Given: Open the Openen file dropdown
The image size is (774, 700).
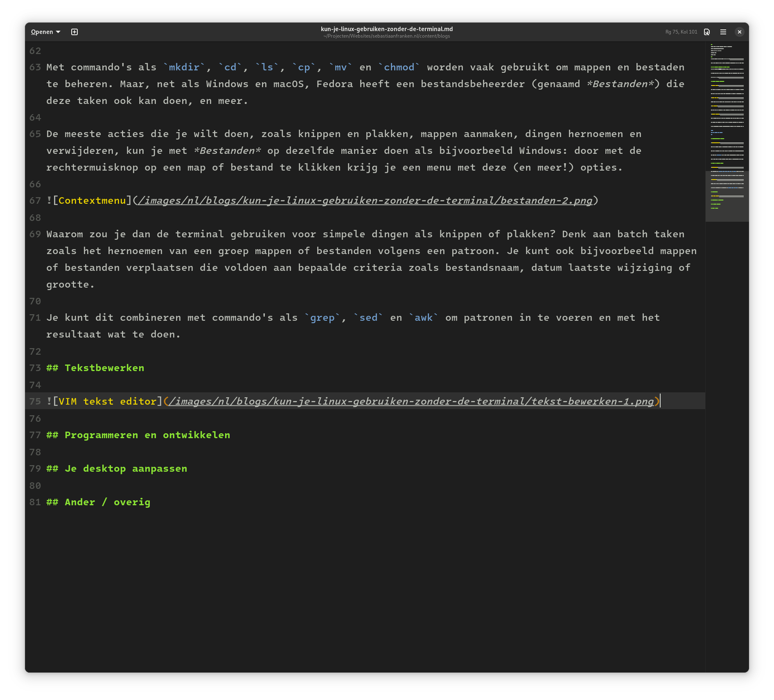Looking at the screenshot, I should coord(45,32).
